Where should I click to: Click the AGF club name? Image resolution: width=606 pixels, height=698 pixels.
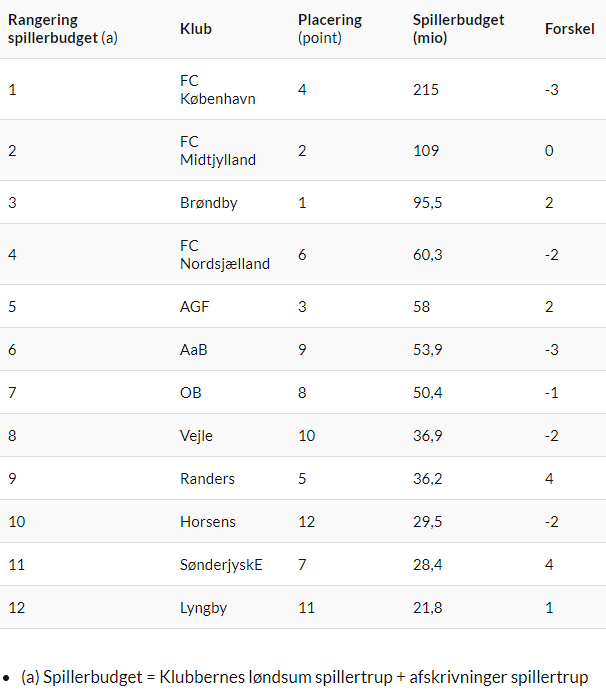tap(194, 307)
